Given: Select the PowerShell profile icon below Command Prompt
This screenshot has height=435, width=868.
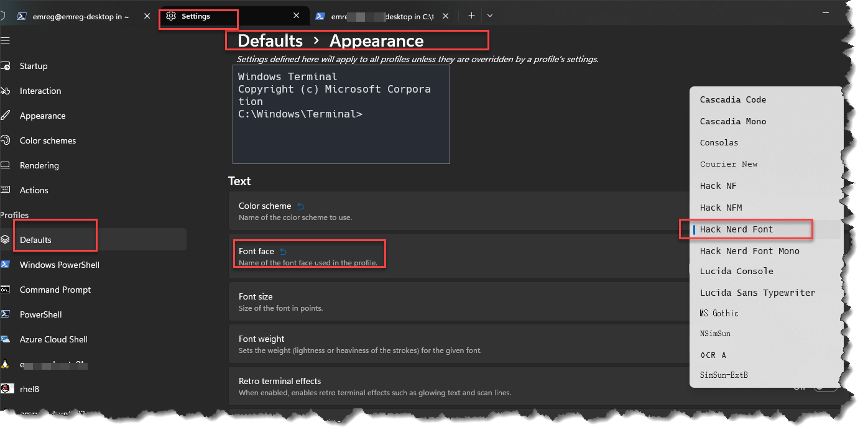Looking at the screenshot, I should [x=6, y=314].
